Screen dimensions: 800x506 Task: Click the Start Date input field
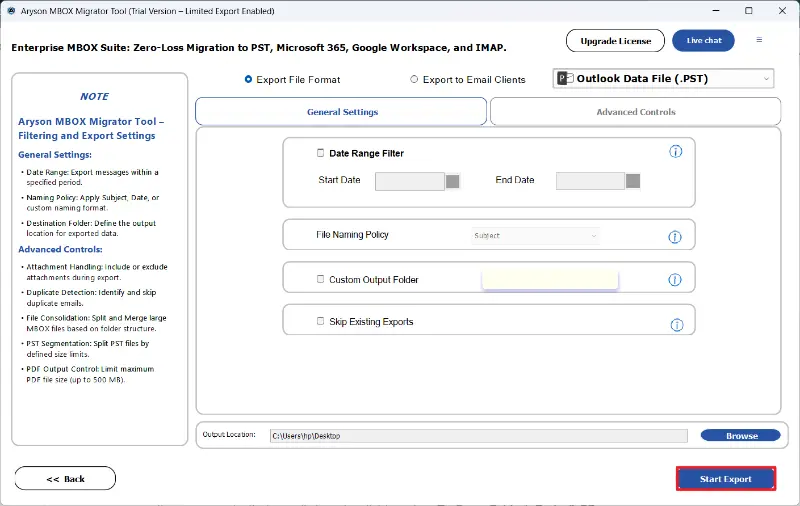point(410,181)
